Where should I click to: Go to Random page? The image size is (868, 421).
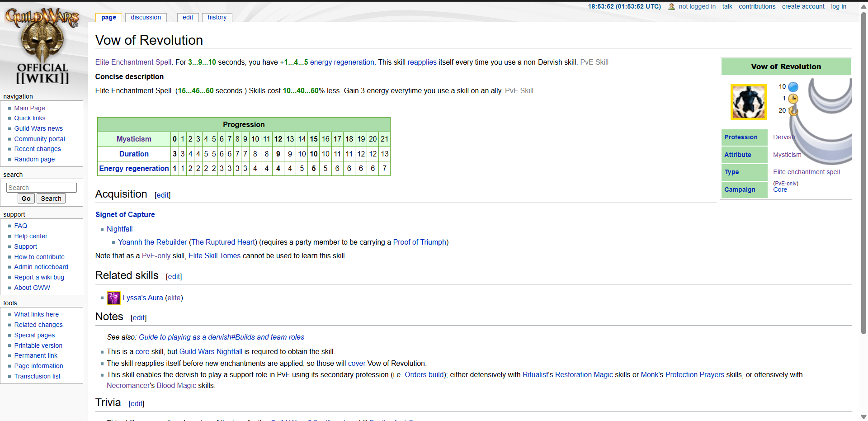pyautogui.click(x=34, y=159)
